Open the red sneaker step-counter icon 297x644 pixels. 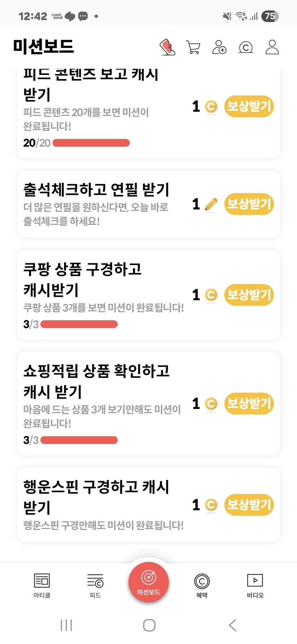click(167, 47)
